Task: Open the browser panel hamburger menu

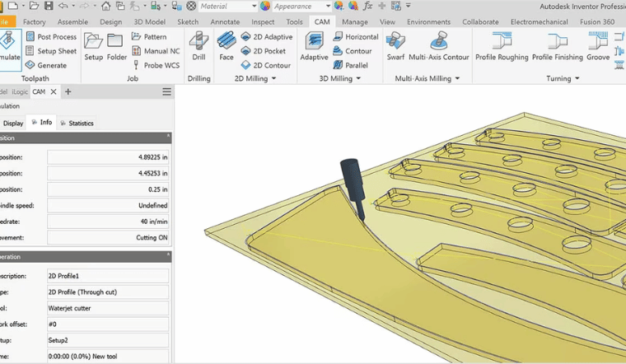Action: click(167, 91)
